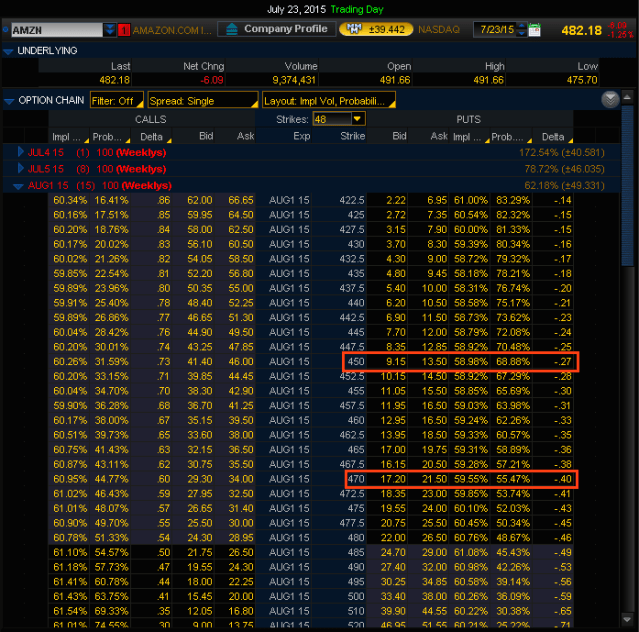
Task: Click the puts Prob column header
Action: click(x=511, y=137)
